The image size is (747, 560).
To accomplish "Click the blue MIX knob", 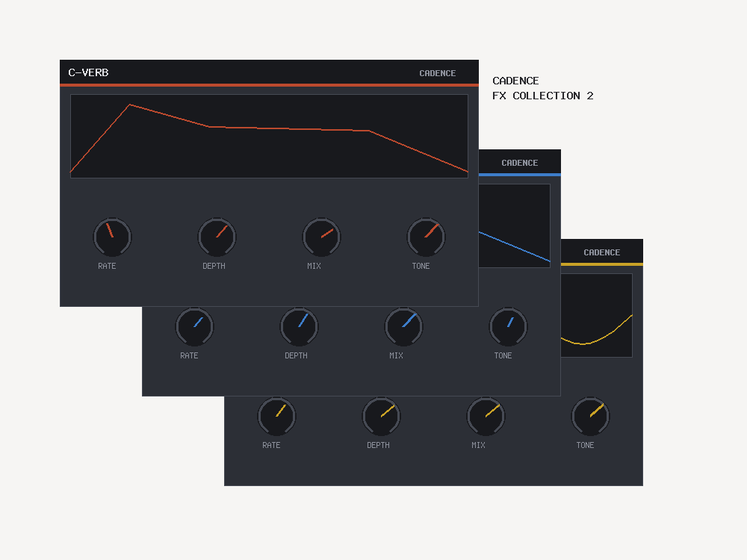I will pyautogui.click(x=403, y=326).
